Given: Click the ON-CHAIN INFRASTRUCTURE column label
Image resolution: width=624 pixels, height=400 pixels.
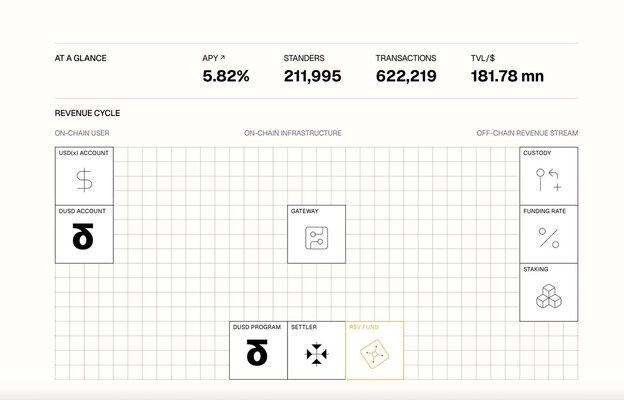Looking at the screenshot, I should pyautogui.click(x=293, y=133).
